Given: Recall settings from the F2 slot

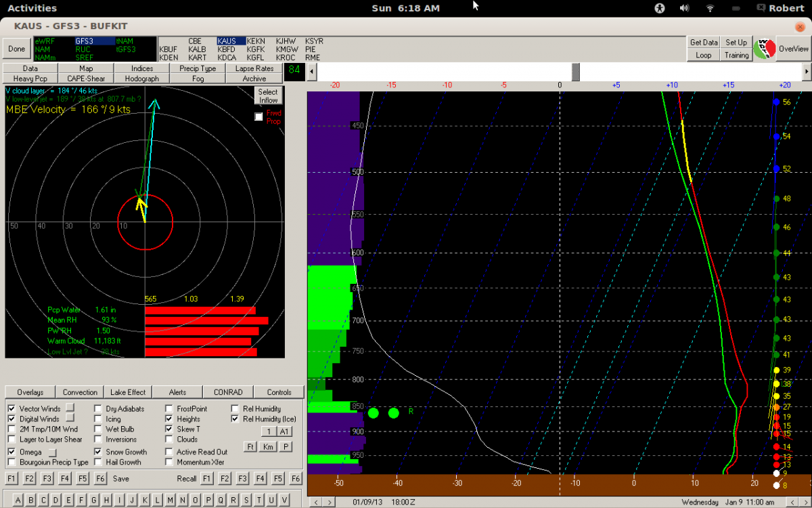Looking at the screenshot, I should click(225, 478).
